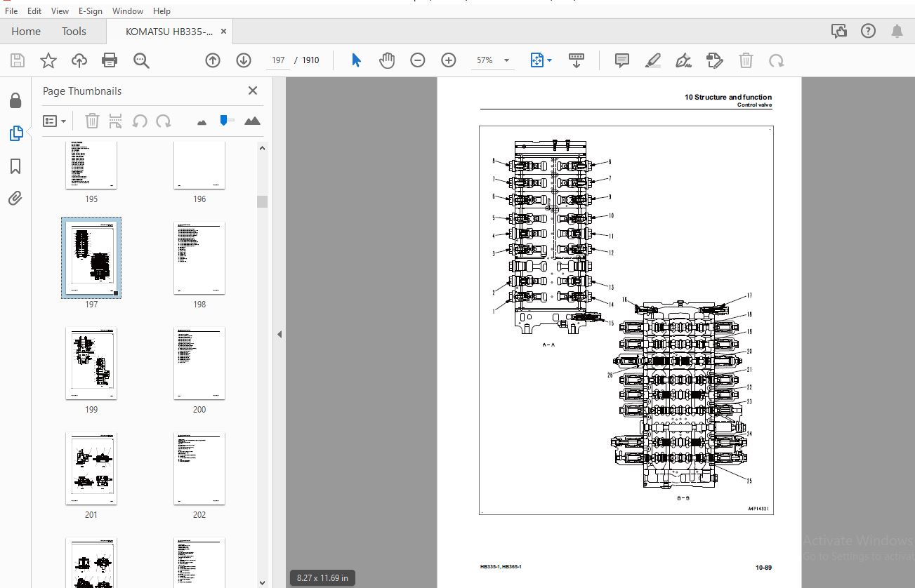The width and height of the screenshot is (915, 588).
Task: Expand the thumbnails options menu
Action: point(55,121)
